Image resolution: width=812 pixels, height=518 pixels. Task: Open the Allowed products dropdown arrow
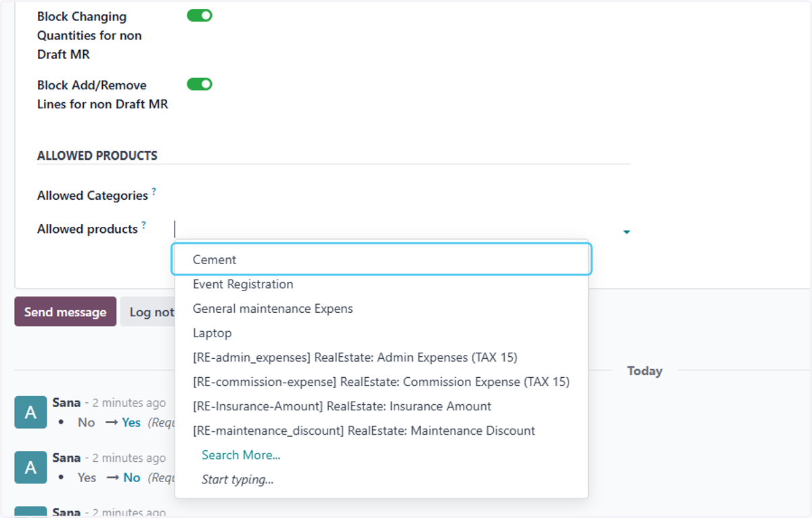click(x=627, y=232)
